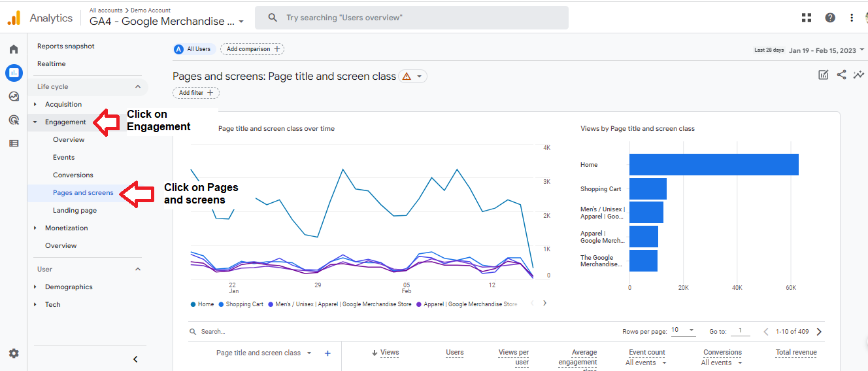Expand the Acquisition tree item
The height and width of the screenshot is (371, 868).
[x=35, y=104]
